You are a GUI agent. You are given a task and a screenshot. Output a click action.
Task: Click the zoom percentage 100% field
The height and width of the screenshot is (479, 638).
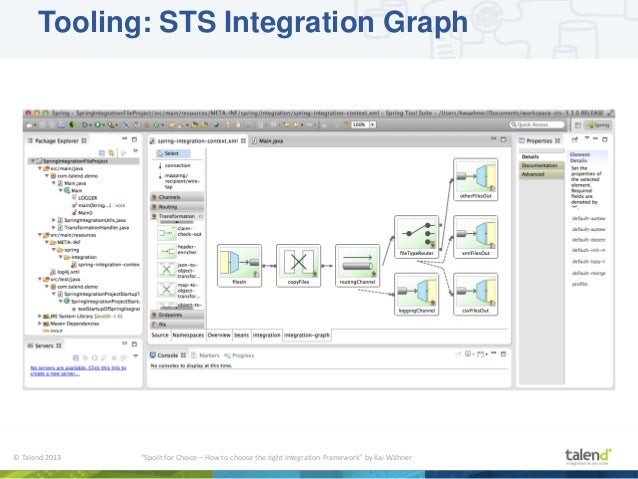click(360, 125)
